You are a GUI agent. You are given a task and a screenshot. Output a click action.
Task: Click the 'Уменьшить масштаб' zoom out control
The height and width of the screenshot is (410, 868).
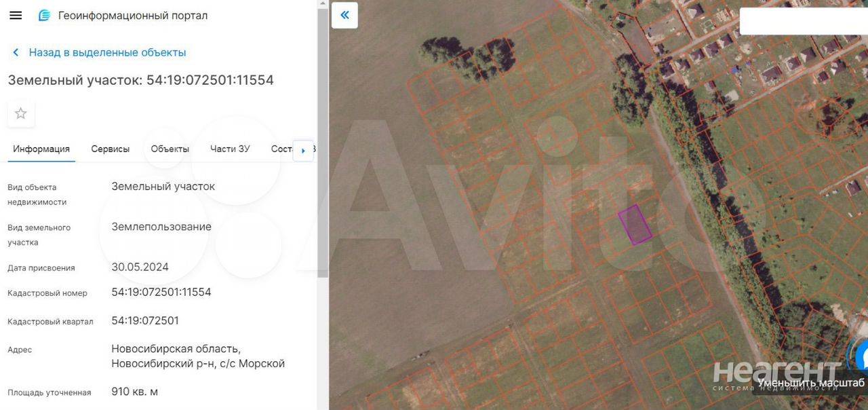coord(811,383)
